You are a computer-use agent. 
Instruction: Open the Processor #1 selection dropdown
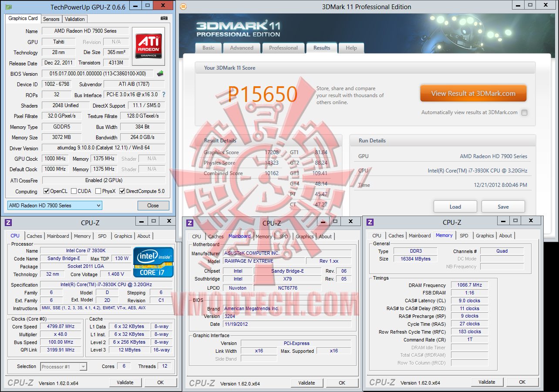click(x=64, y=367)
